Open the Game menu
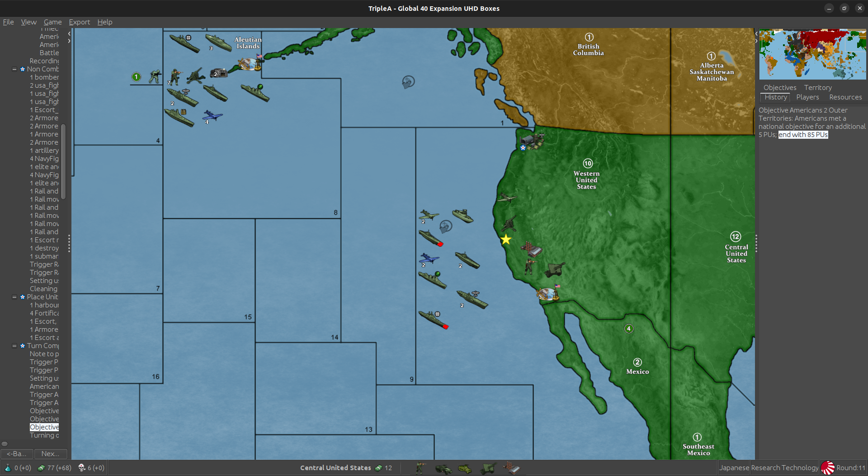The image size is (868, 476). click(52, 22)
